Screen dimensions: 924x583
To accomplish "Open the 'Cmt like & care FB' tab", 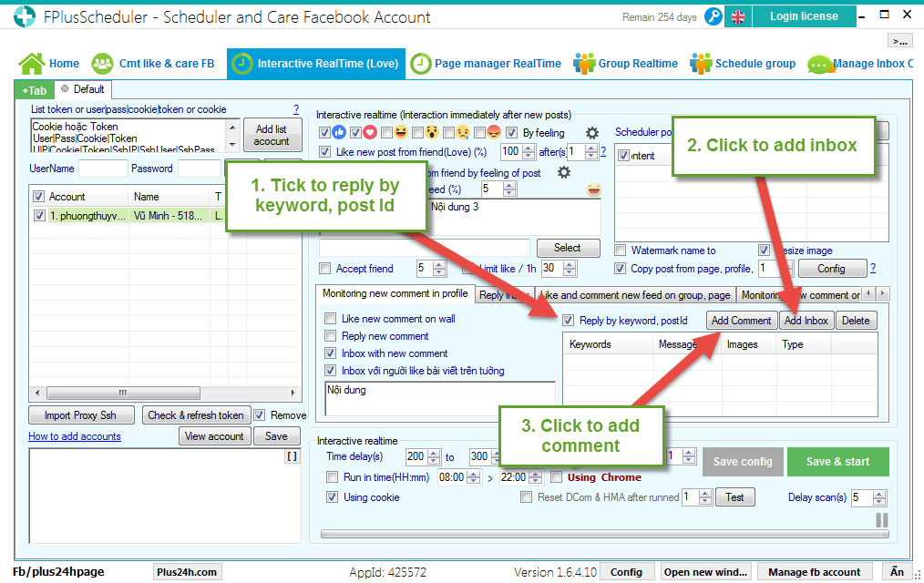I will tap(153, 64).
